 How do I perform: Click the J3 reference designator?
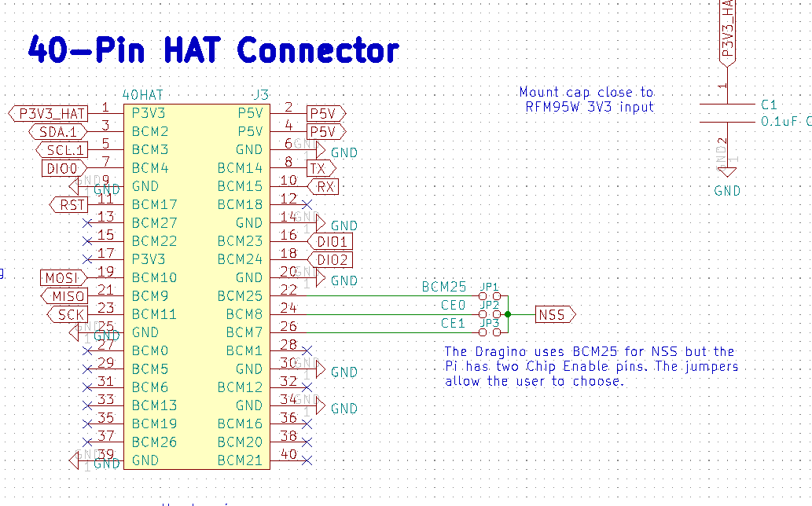(x=260, y=94)
